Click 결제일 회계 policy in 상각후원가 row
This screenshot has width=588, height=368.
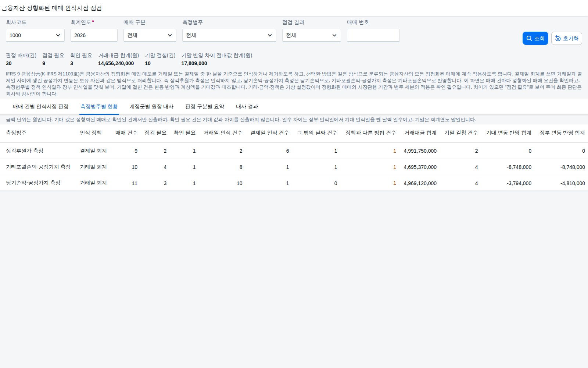pos(93,151)
